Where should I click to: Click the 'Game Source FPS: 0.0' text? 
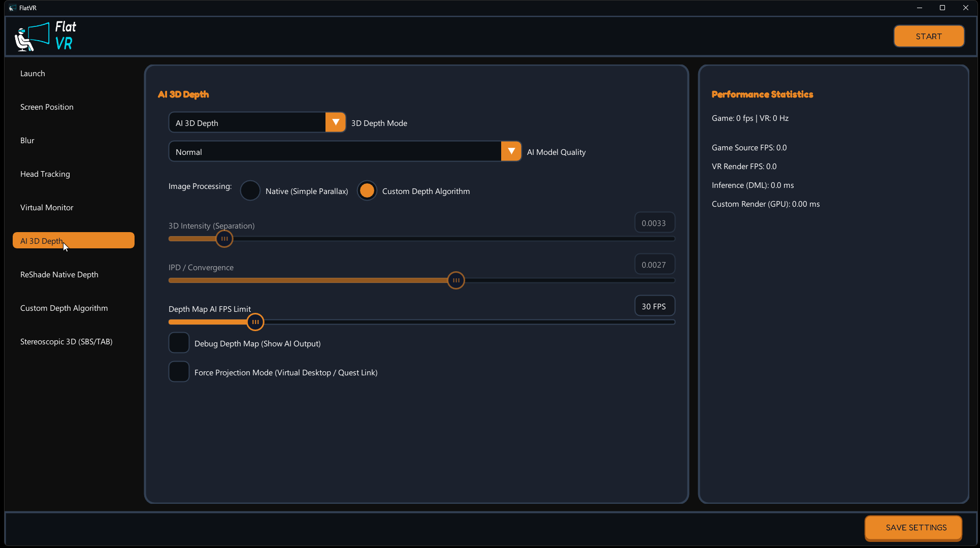click(x=749, y=147)
